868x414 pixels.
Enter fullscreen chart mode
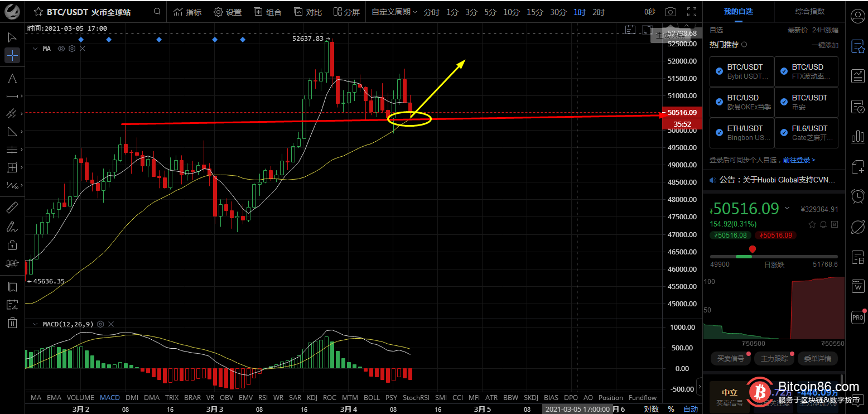point(692,12)
